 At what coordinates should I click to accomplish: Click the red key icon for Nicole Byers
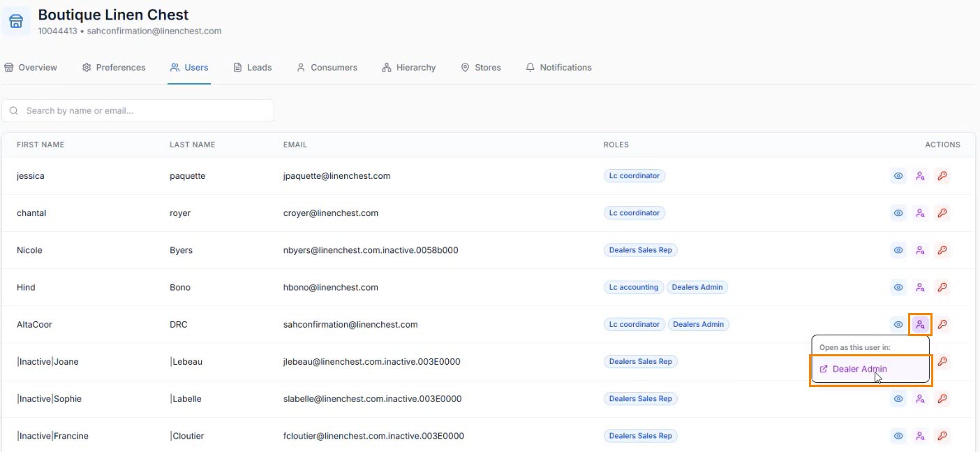pyautogui.click(x=942, y=250)
